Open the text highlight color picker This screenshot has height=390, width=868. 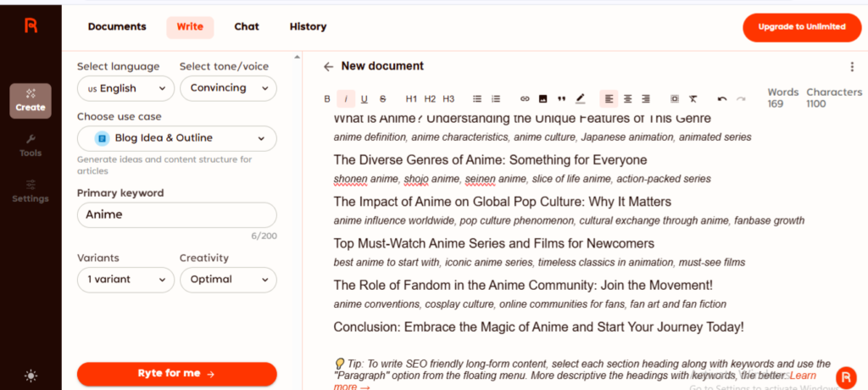580,99
